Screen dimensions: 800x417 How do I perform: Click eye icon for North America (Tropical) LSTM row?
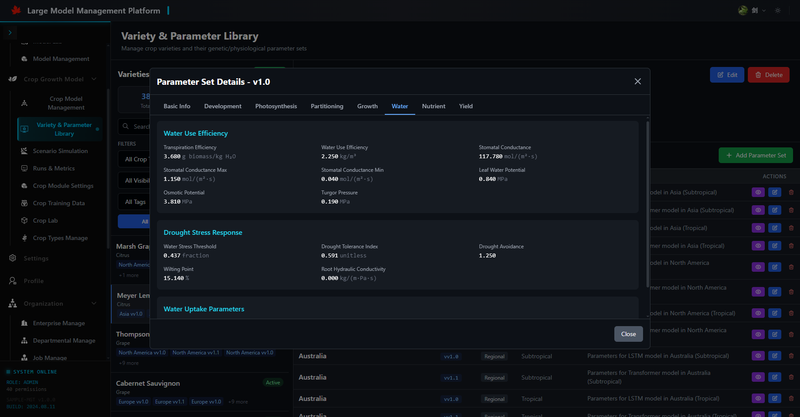click(758, 313)
